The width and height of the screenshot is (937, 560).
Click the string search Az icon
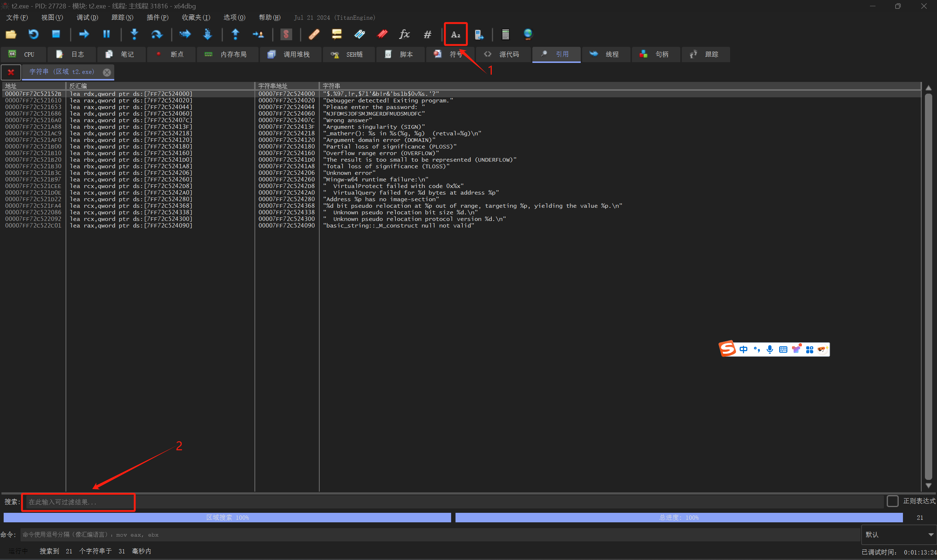[456, 34]
